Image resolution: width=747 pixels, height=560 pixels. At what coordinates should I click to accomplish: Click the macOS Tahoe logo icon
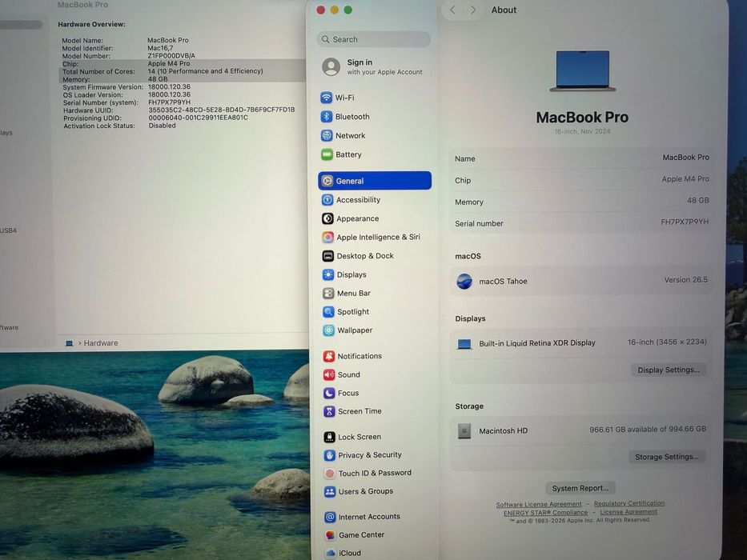[464, 282]
